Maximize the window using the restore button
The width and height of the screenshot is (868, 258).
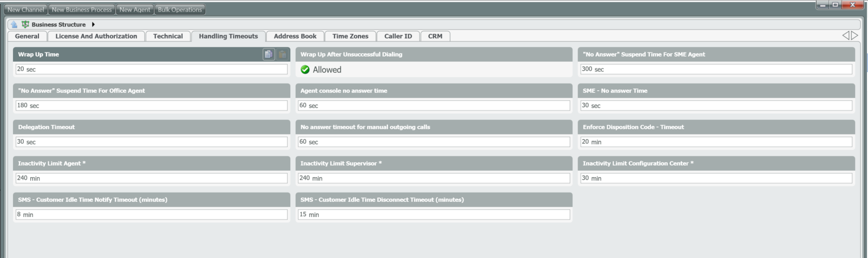(x=835, y=5)
